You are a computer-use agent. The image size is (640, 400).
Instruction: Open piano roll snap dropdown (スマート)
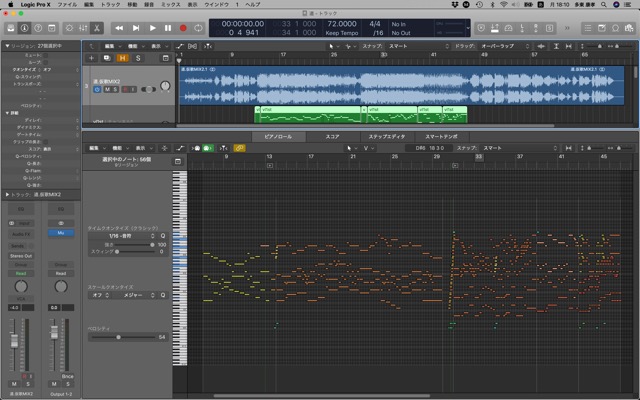[x=519, y=148]
